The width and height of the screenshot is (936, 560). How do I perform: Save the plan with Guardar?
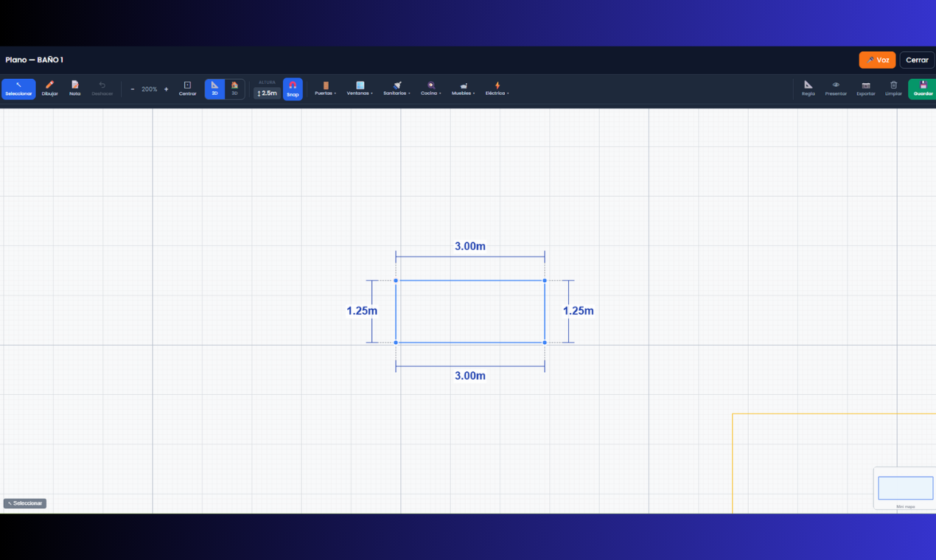(x=923, y=89)
